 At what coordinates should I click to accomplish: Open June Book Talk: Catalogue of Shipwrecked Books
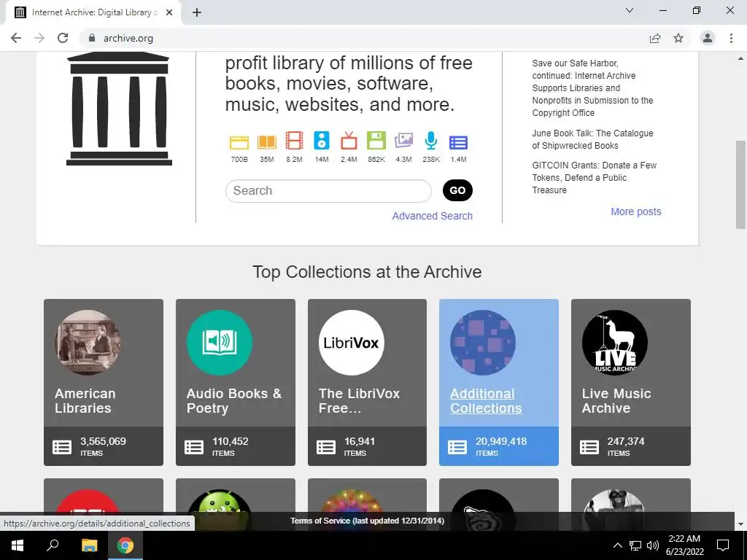point(592,139)
